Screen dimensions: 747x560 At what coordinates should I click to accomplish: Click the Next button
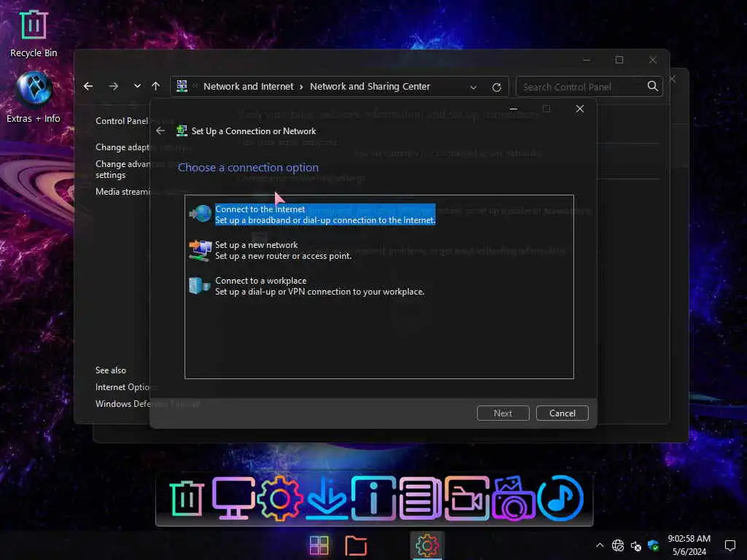pos(503,413)
